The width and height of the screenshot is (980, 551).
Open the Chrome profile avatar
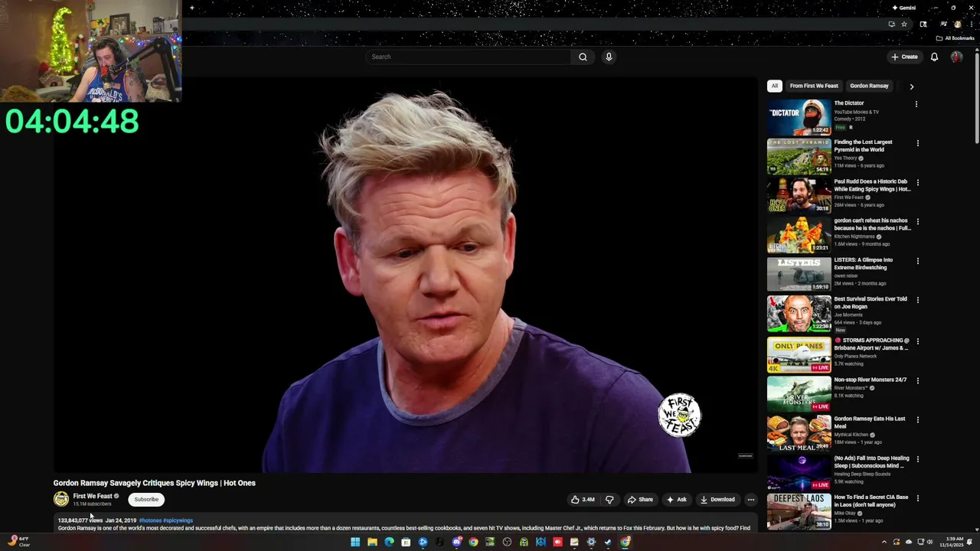(957, 24)
